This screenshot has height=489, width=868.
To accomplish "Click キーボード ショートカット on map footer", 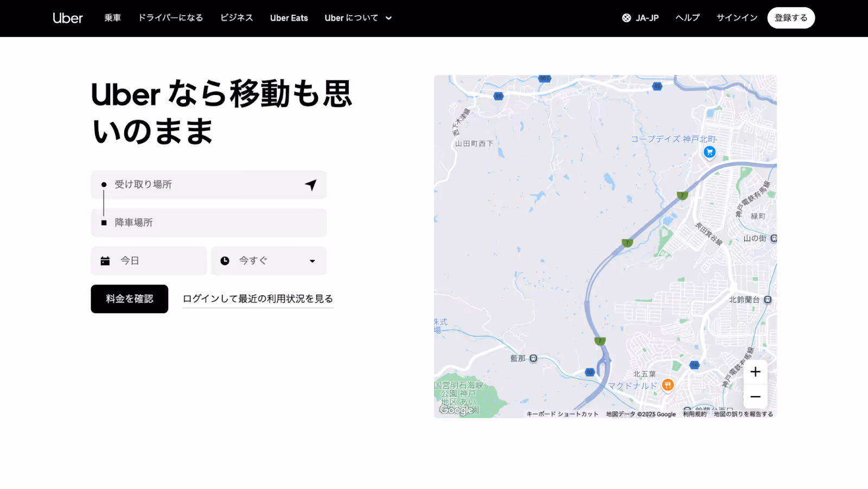I will [562, 414].
